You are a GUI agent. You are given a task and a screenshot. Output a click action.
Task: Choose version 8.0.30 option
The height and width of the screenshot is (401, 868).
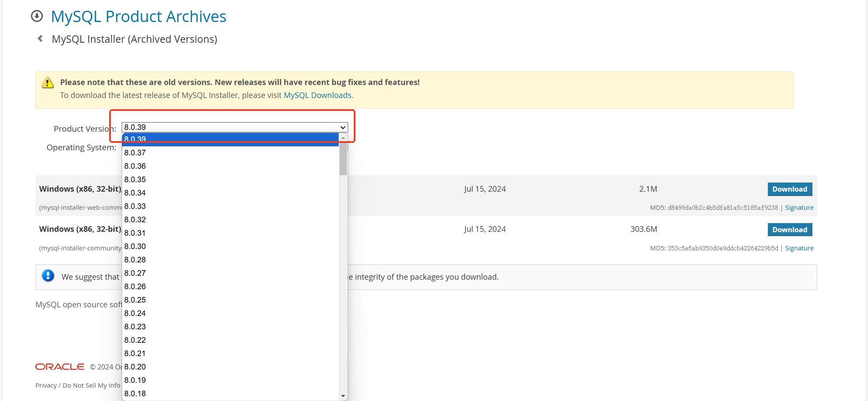tap(230, 246)
